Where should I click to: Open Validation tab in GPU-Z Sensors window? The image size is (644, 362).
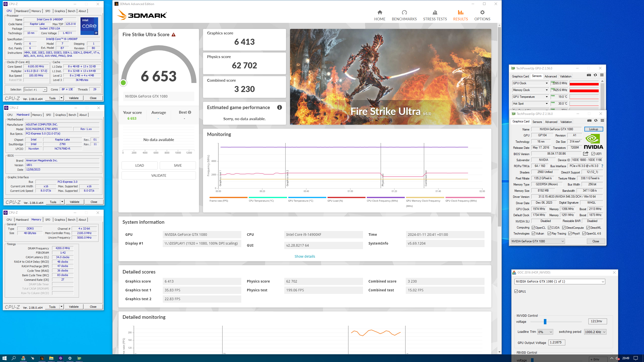[x=566, y=76]
